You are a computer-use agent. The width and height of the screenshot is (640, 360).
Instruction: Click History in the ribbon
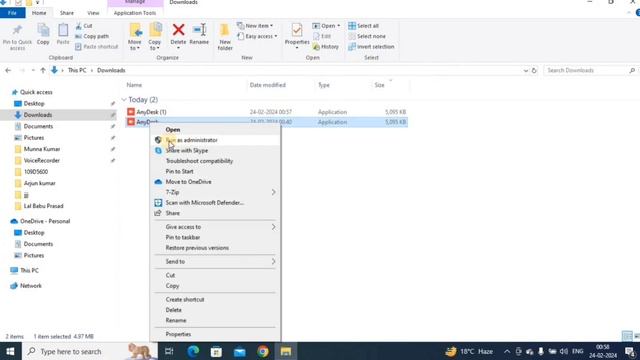(x=326, y=47)
